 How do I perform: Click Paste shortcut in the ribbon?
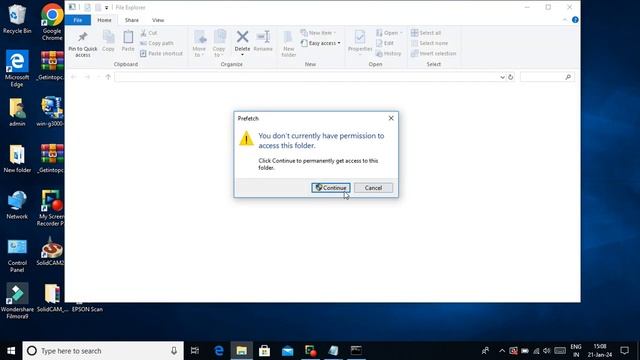coord(161,53)
